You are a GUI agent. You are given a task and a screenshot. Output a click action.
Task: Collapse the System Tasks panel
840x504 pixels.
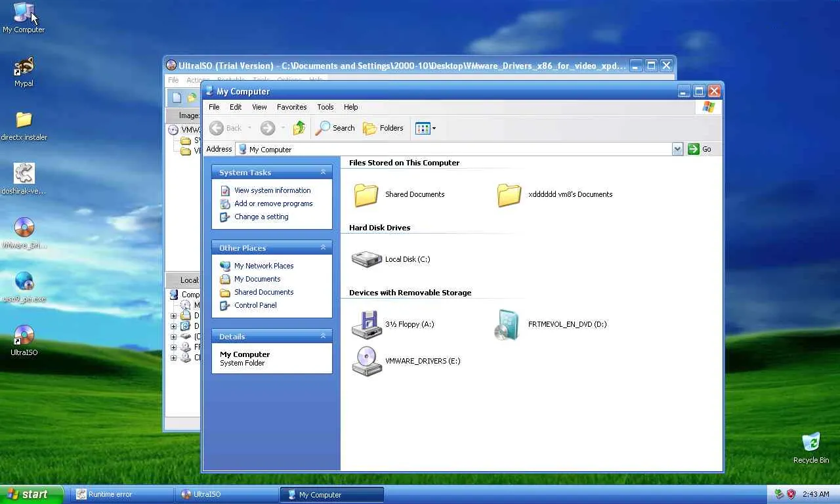tap(323, 172)
